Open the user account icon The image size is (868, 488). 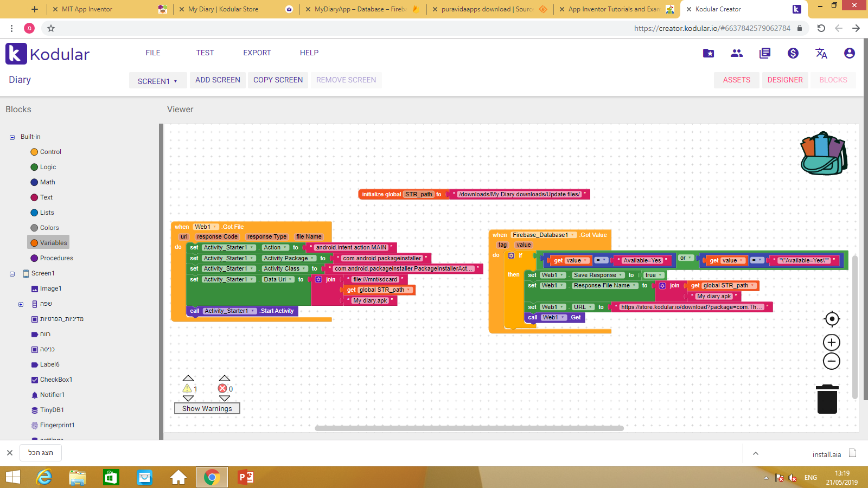(x=849, y=53)
